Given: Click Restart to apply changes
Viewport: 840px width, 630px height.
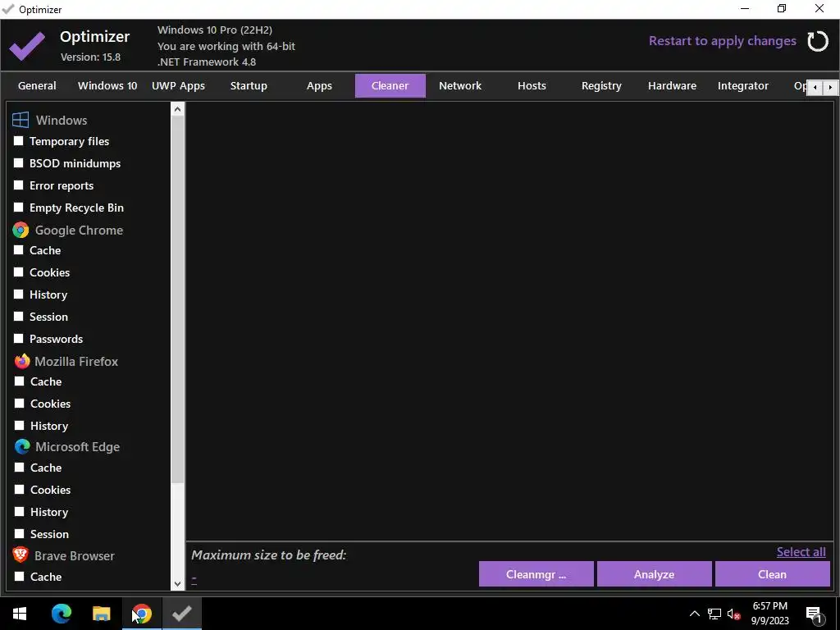Looking at the screenshot, I should (x=722, y=41).
